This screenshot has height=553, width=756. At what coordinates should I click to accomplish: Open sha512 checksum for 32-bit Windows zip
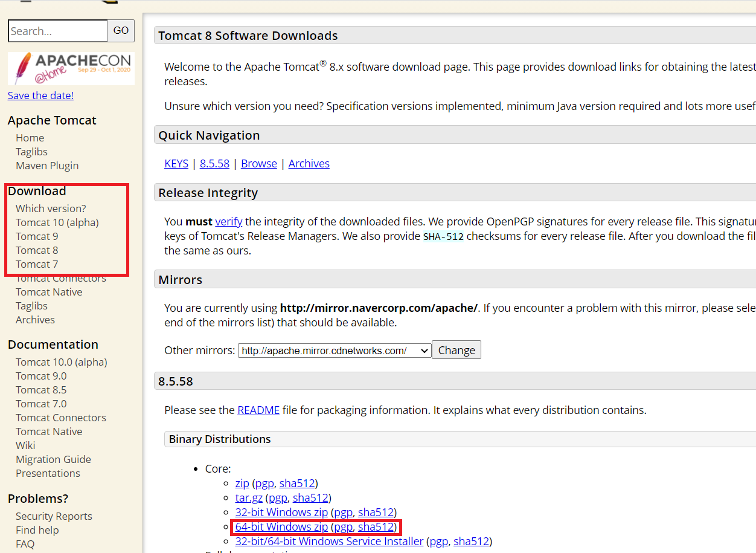coord(376,513)
